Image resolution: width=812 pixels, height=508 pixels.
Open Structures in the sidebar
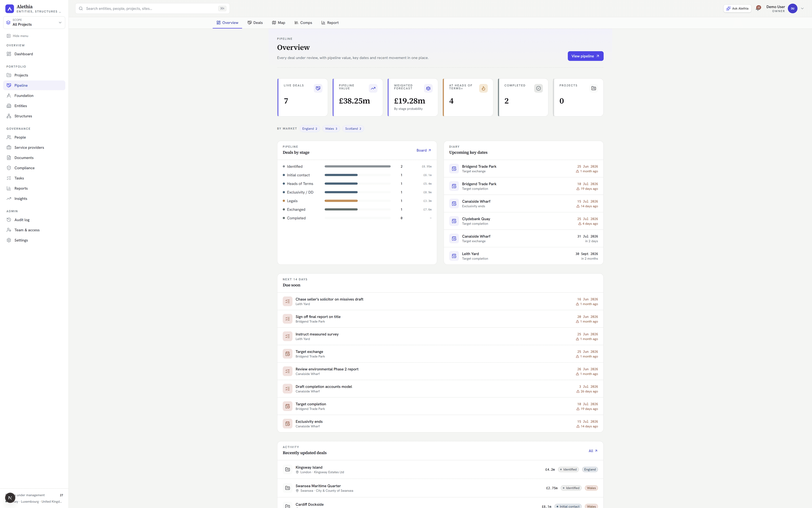coord(34,116)
